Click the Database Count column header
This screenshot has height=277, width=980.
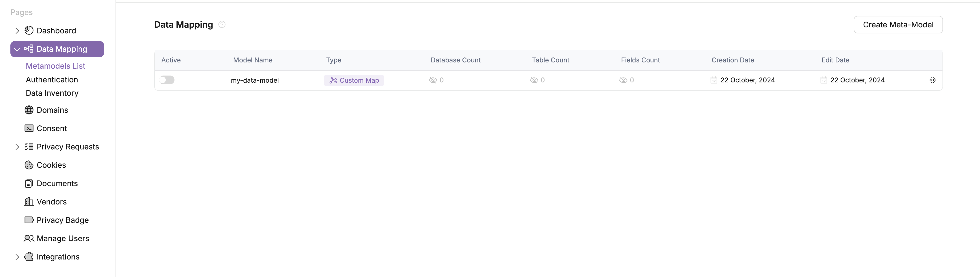pos(455,60)
